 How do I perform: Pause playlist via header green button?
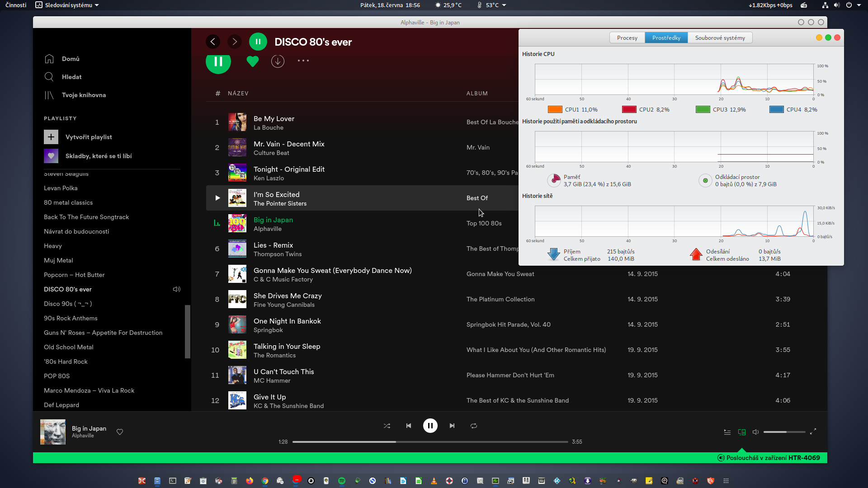coord(258,42)
